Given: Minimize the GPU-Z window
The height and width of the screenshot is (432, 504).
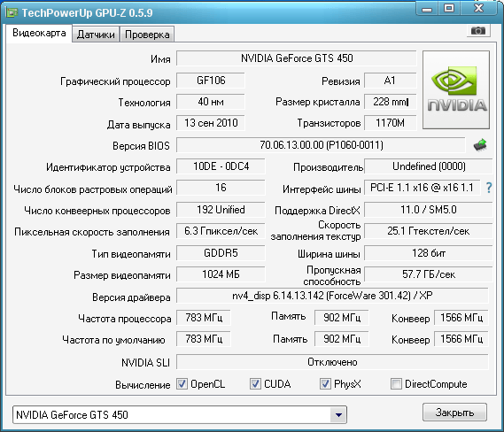Looking at the screenshot, I should pyautogui.click(x=427, y=9).
